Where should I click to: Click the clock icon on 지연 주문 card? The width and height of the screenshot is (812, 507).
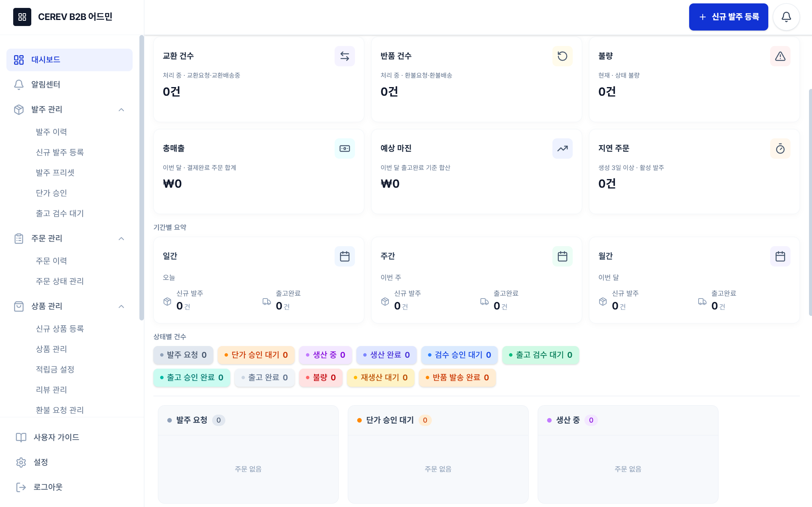coord(780,149)
